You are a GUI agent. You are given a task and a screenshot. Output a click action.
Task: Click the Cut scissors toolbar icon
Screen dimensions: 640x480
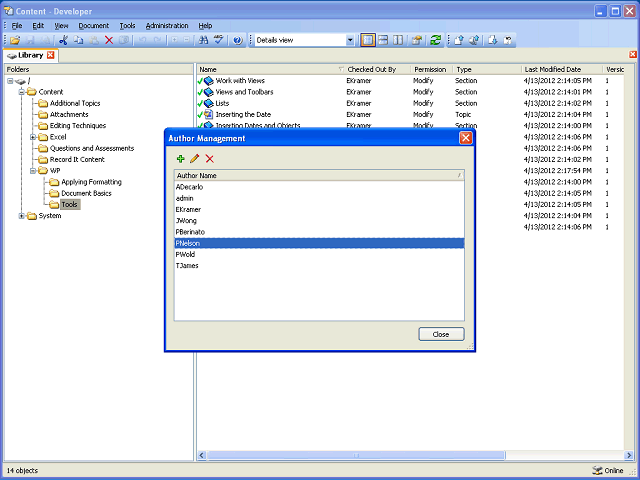click(63, 40)
